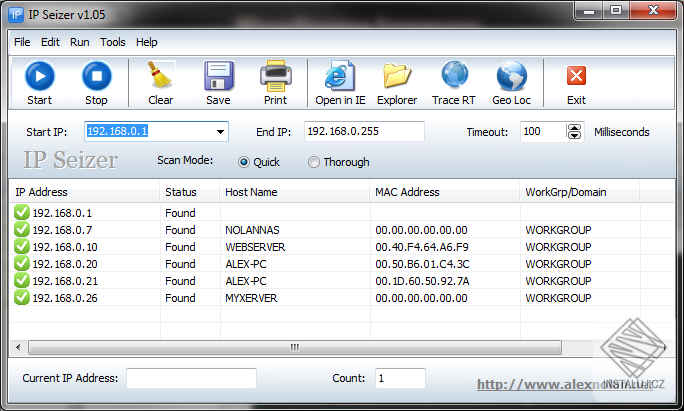
Task: Click WORKGROUP in the MYXERVER row
Action: pos(558,298)
